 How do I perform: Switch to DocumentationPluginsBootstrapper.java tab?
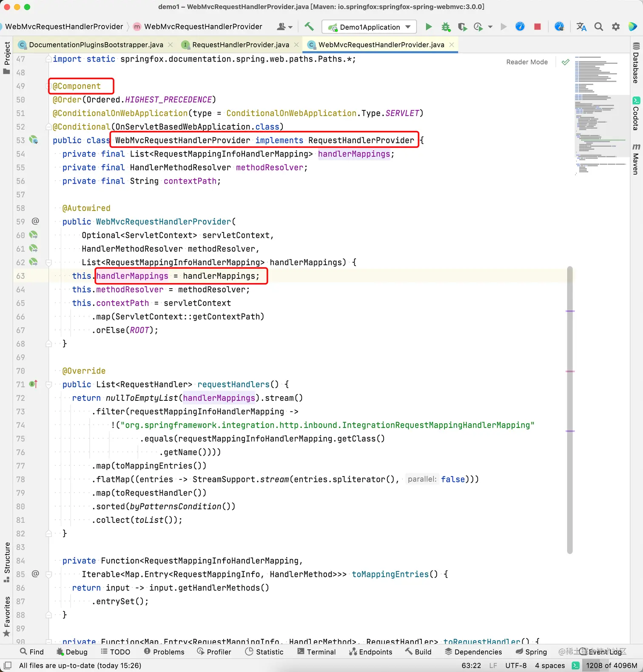[96, 45]
